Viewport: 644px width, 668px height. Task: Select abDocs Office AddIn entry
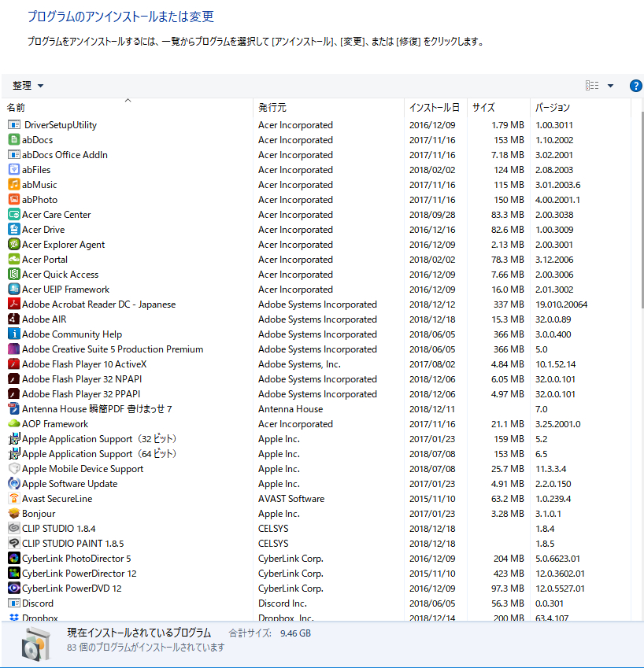click(317, 155)
